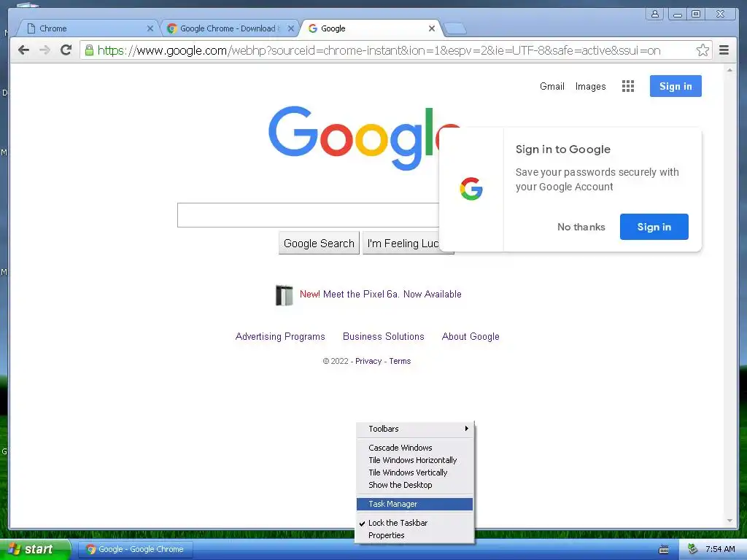
Task: Click the 7:54 AM clock
Action: tap(720, 550)
